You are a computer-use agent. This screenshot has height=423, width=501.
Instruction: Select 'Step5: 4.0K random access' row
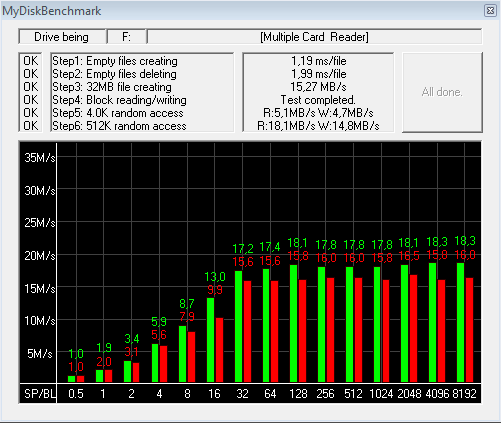[118, 113]
